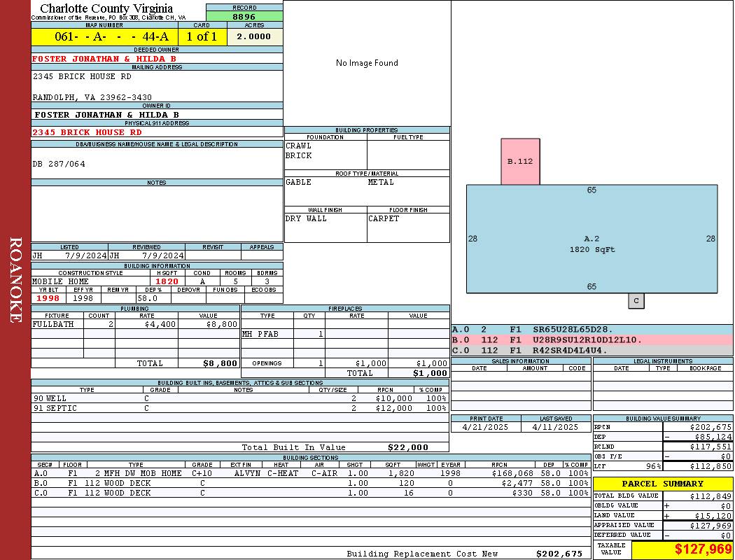Click septic RPCN value $12,000
The image size is (735, 560).
pyautogui.click(x=393, y=408)
